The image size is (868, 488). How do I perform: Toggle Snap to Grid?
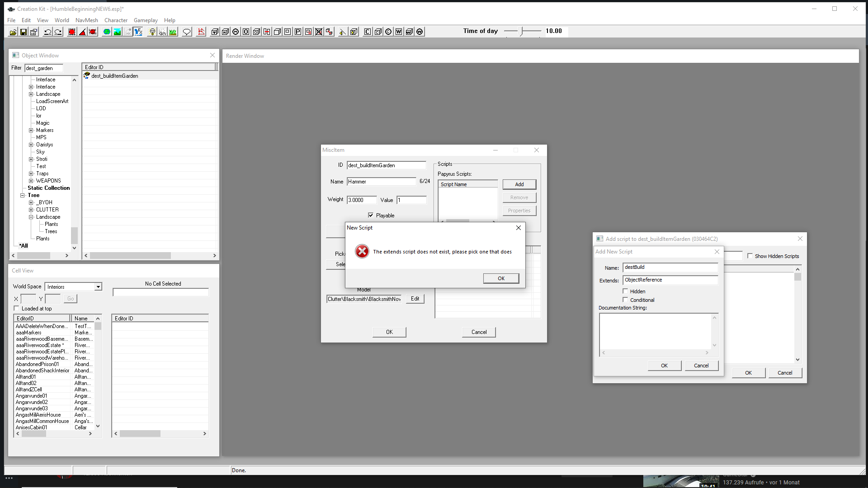point(71,32)
